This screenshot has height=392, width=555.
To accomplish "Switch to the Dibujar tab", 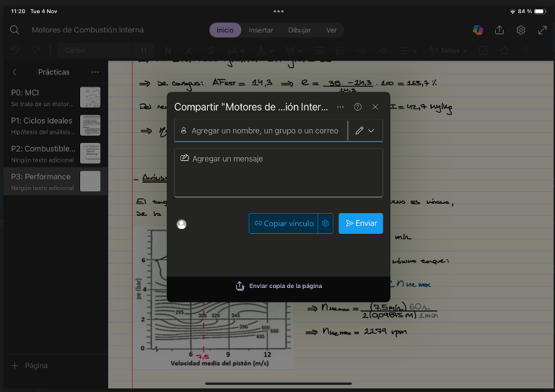I will pos(300,30).
